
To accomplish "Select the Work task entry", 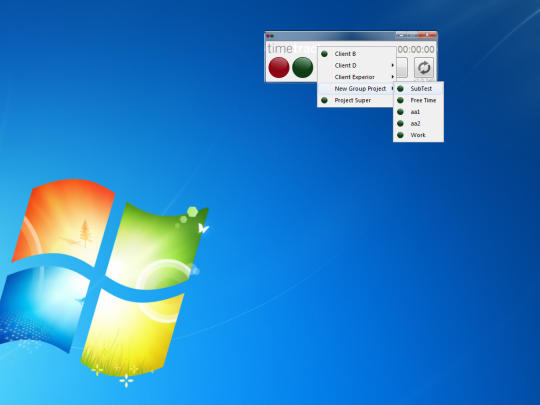I will tap(418, 135).
